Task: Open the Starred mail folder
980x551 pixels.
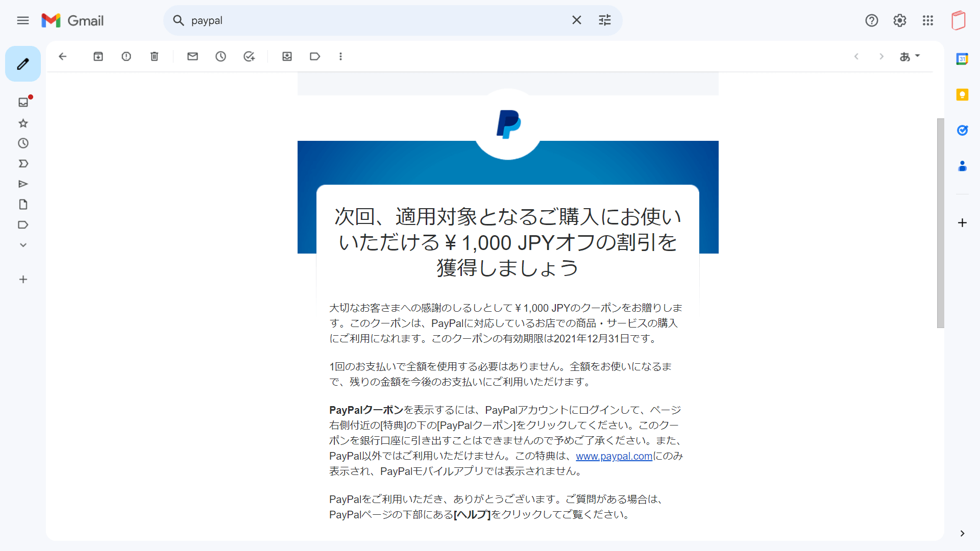Action: tap(22, 123)
